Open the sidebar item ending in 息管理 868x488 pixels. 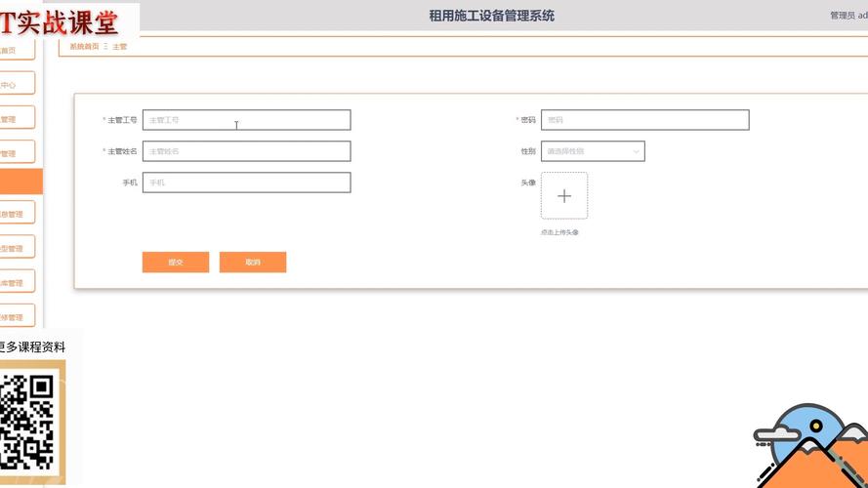coord(17,213)
